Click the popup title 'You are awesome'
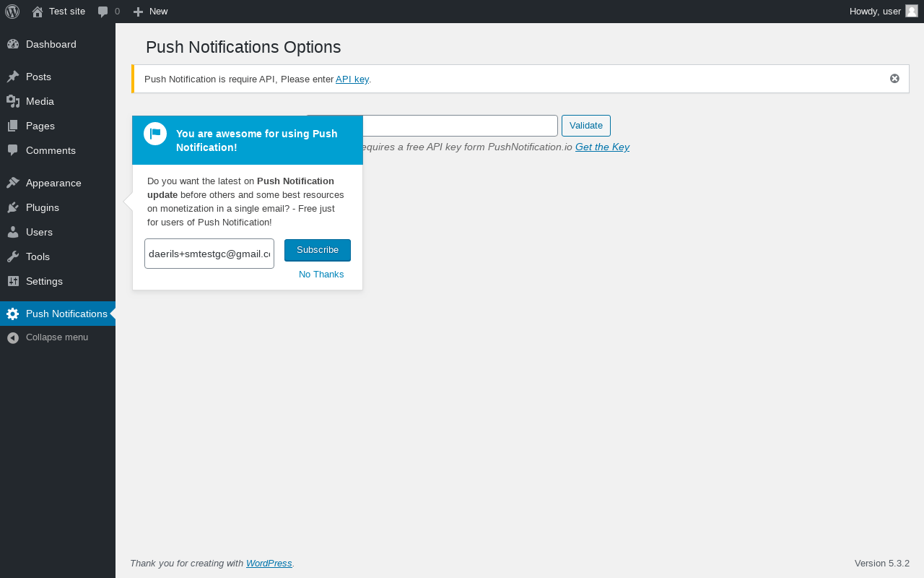Viewport: 924px width, 578px height. click(x=257, y=140)
